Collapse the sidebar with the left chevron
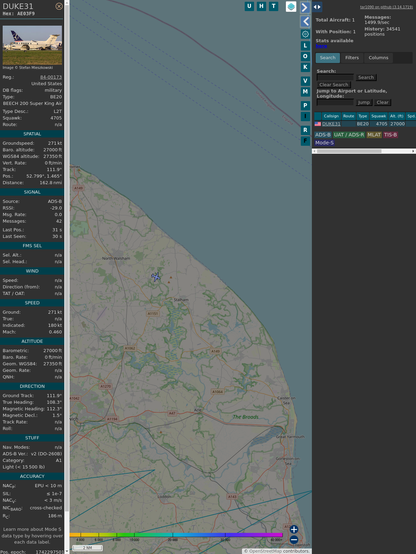 305,22
